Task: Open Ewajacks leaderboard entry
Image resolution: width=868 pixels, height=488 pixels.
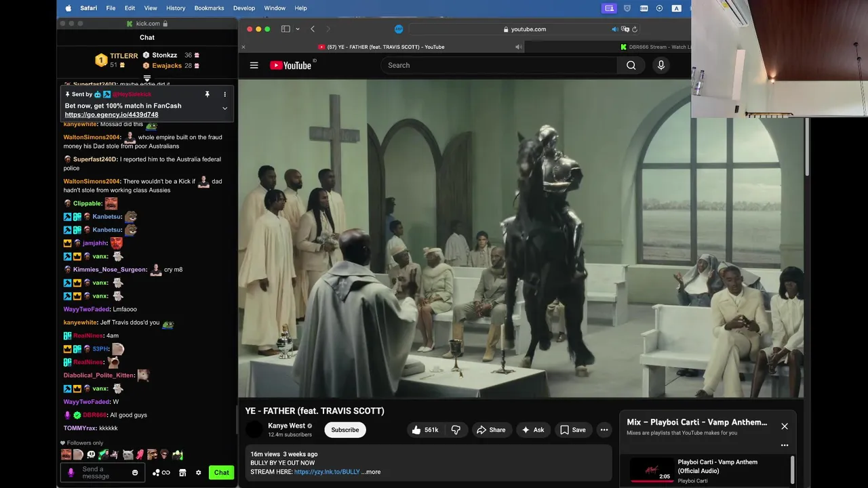Action: click(171, 66)
